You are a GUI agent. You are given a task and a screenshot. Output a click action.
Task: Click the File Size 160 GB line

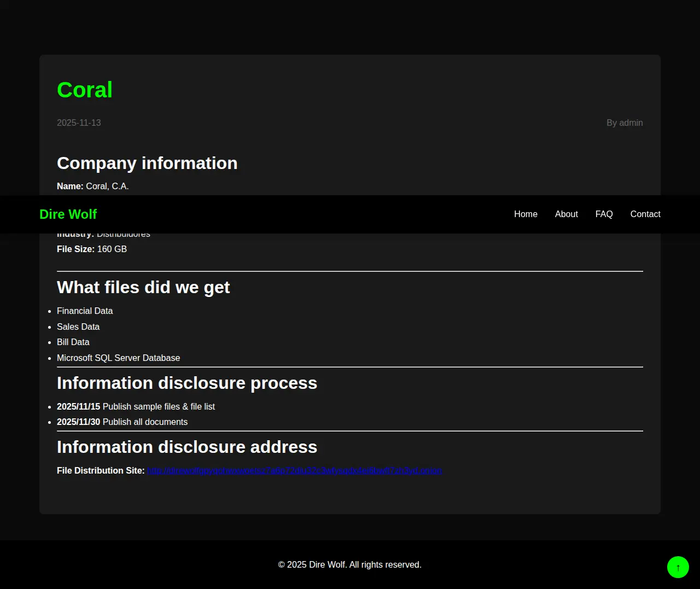[92, 249]
